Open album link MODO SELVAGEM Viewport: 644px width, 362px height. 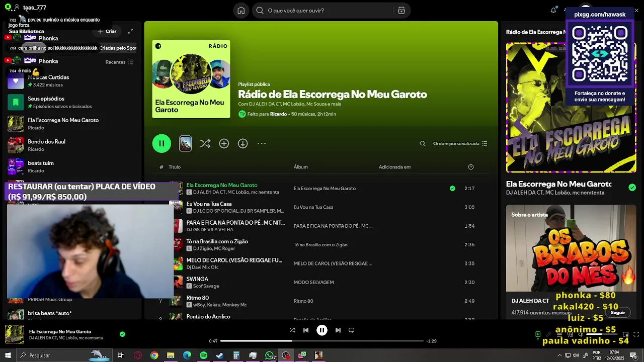[313, 283]
